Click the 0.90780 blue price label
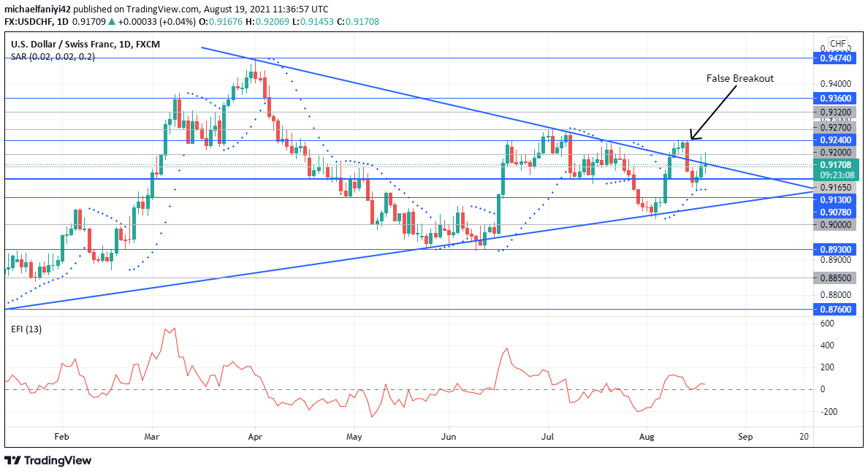 coord(835,213)
